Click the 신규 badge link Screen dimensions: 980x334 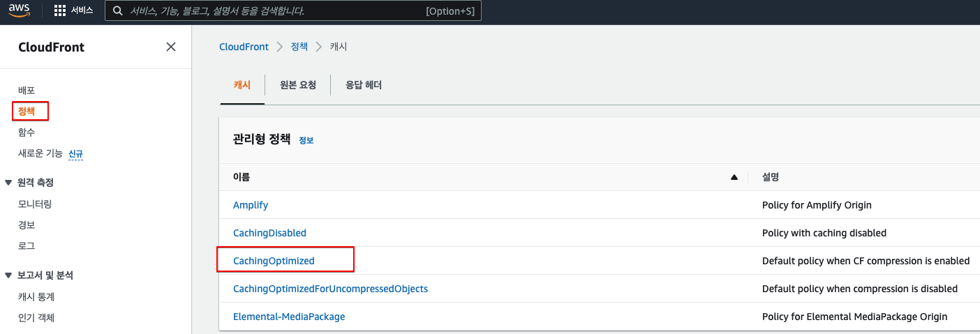click(x=76, y=153)
